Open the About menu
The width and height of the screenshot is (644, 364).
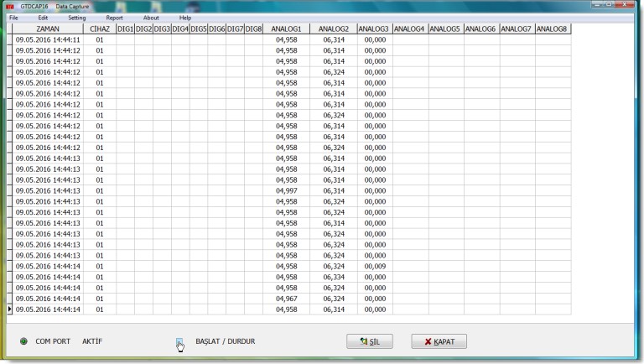pos(151,18)
